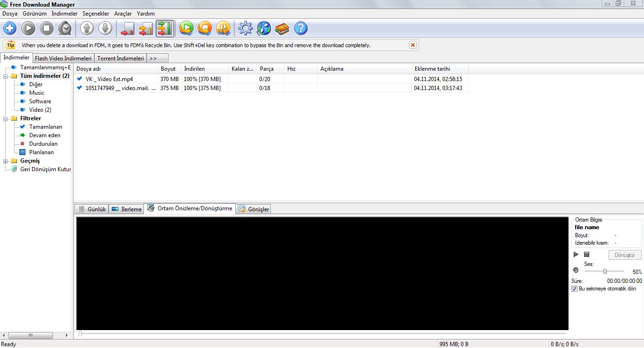Sort by the Dosya adı column header

click(x=116, y=69)
